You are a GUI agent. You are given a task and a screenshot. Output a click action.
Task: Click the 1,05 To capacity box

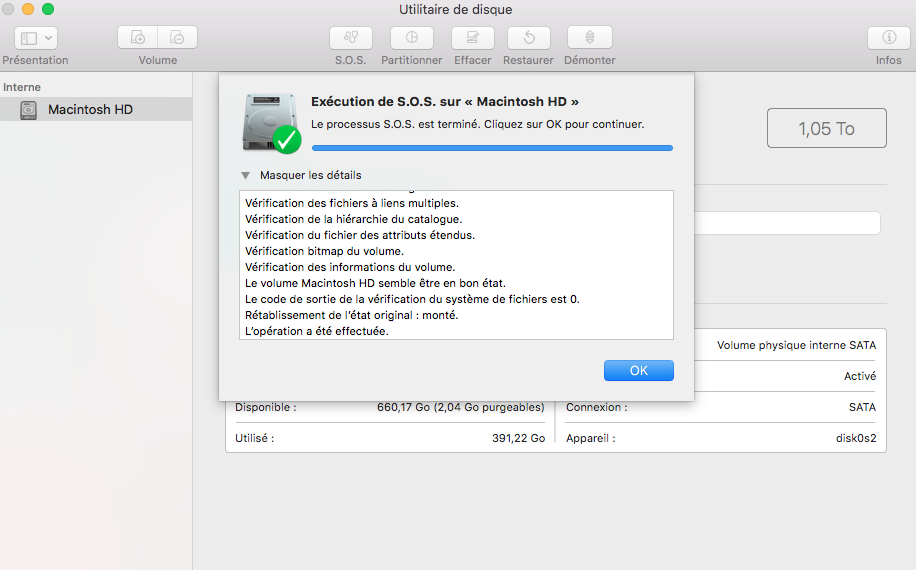(826, 129)
